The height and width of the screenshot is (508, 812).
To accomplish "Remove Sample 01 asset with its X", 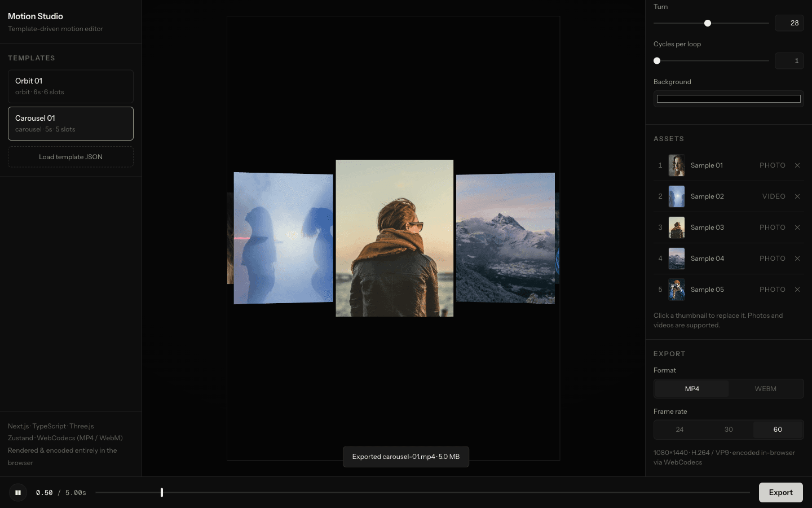I will (x=797, y=165).
